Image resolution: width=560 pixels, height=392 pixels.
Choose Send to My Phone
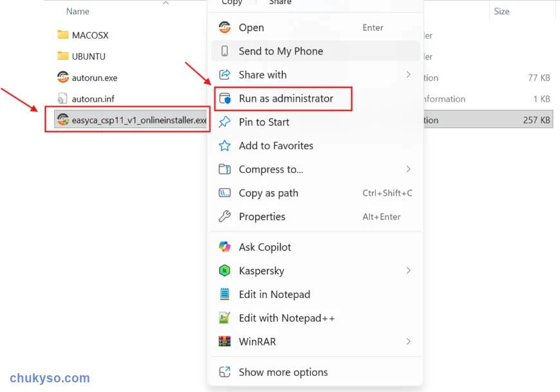(315, 51)
